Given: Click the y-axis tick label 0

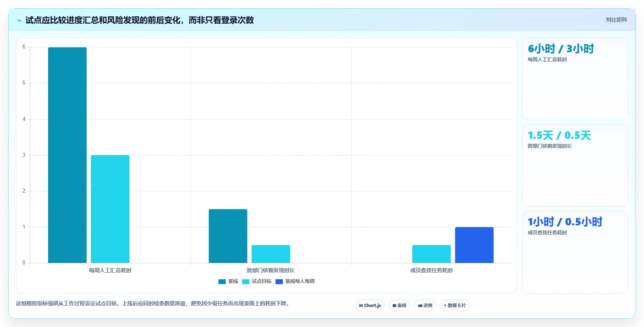Looking at the screenshot, I should (x=24, y=263).
